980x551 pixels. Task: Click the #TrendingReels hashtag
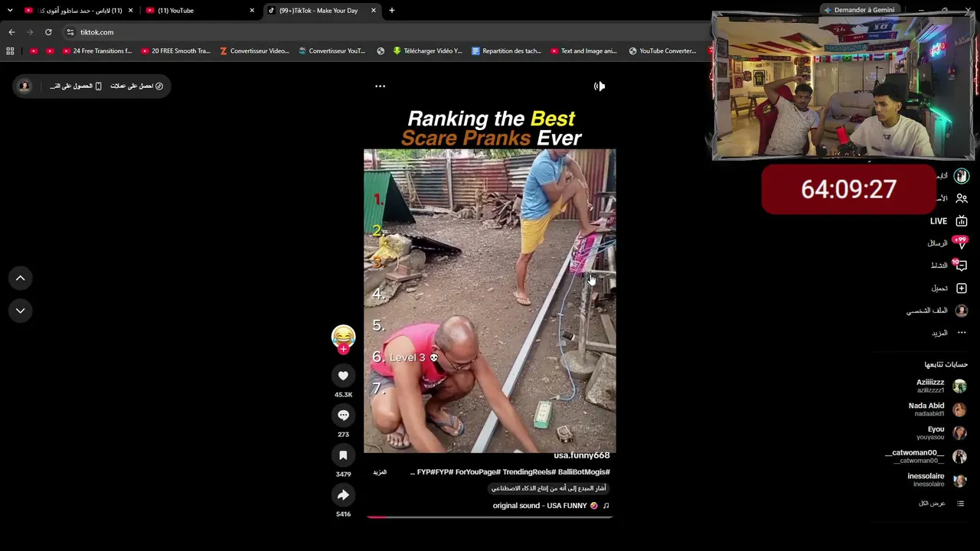tap(528, 472)
